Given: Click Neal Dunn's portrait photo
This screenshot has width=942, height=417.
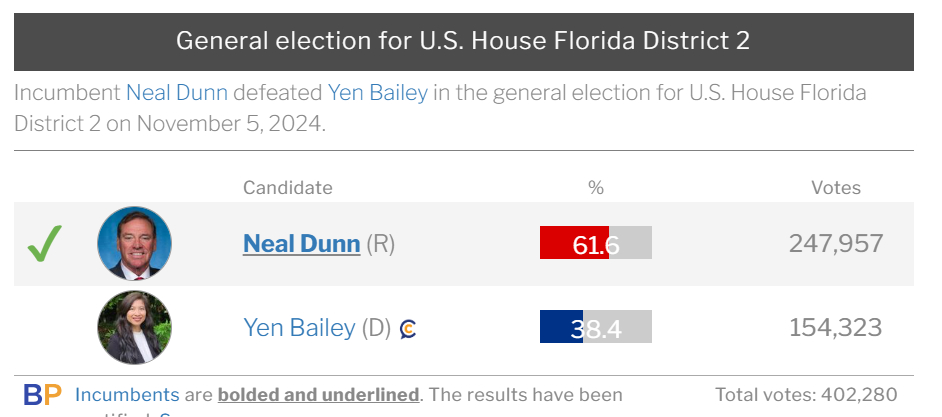Looking at the screenshot, I should point(134,243).
